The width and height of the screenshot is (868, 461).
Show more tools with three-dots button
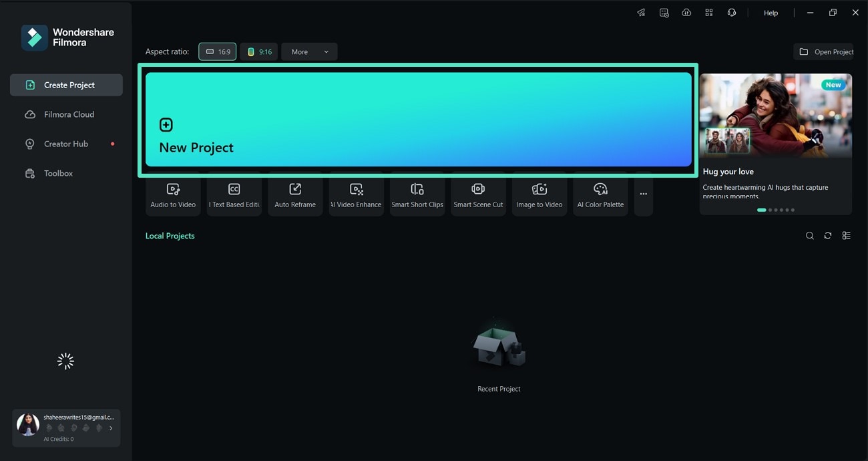click(x=644, y=195)
